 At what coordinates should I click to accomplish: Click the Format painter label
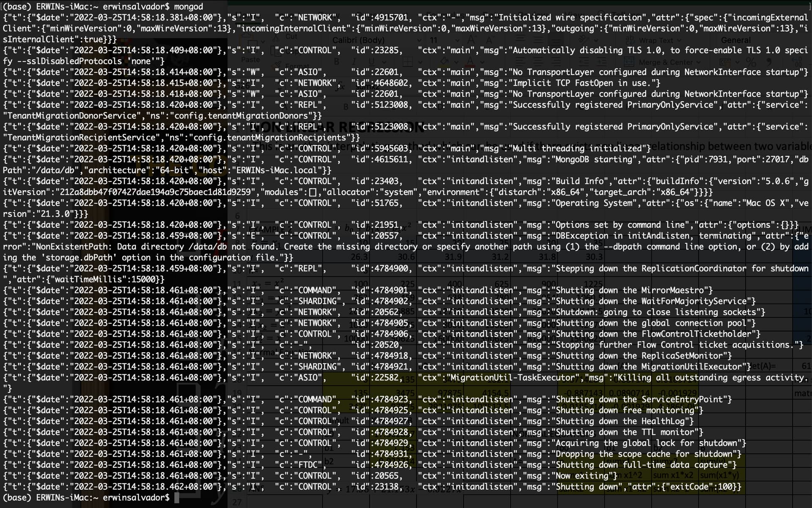[296, 66]
